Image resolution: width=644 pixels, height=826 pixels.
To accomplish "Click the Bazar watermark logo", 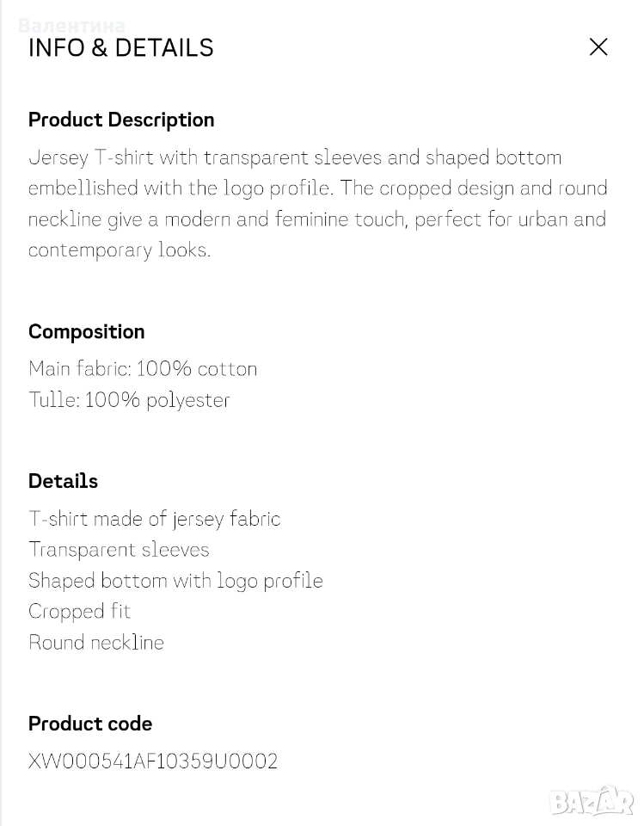I will click(x=592, y=801).
